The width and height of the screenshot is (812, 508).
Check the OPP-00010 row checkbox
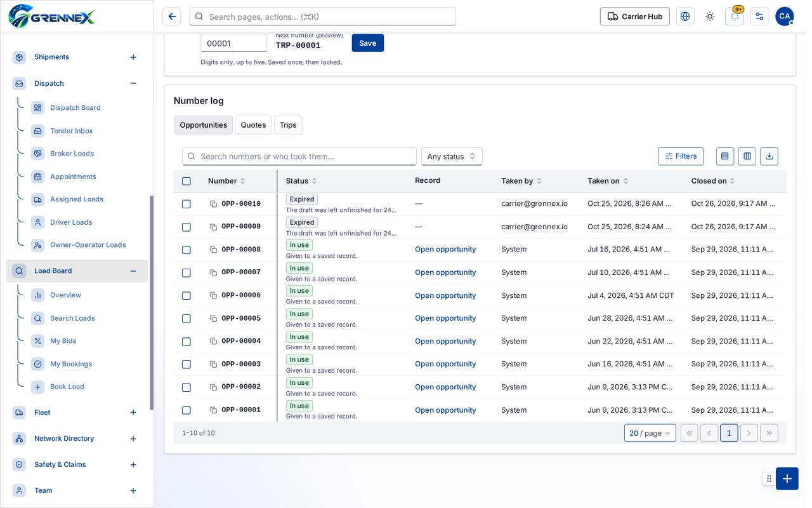(187, 204)
